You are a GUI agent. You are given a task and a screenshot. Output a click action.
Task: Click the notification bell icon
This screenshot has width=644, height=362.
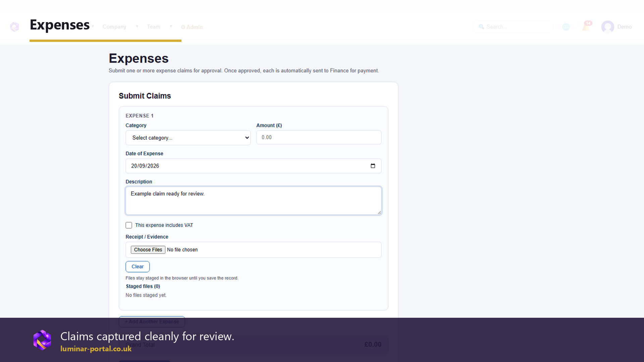[586, 27]
